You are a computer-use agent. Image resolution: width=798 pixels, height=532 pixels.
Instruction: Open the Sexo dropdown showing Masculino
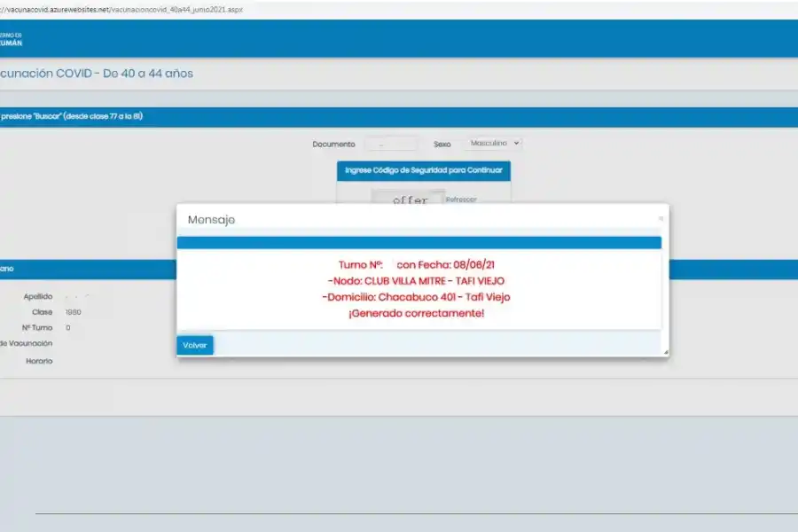tap(495, 143)
